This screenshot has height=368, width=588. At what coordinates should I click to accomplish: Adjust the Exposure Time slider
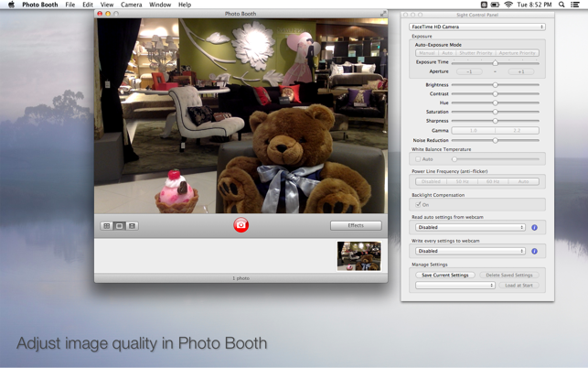pyautogui.click(x=495, y=63)
